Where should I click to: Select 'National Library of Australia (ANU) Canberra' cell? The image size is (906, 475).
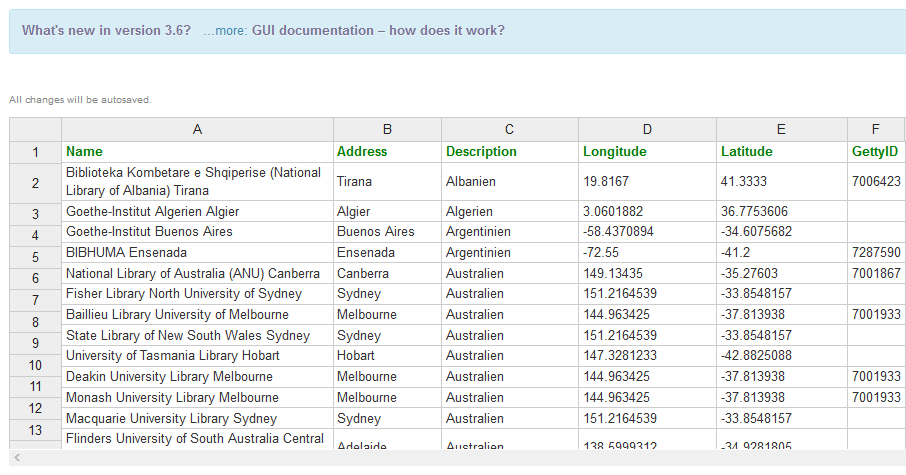pos(197,273)
